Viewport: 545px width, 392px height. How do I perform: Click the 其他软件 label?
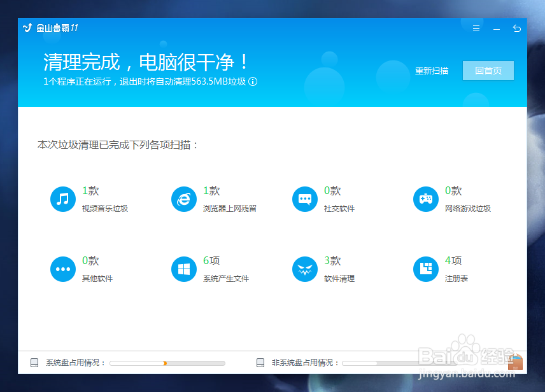click(97, 278)
